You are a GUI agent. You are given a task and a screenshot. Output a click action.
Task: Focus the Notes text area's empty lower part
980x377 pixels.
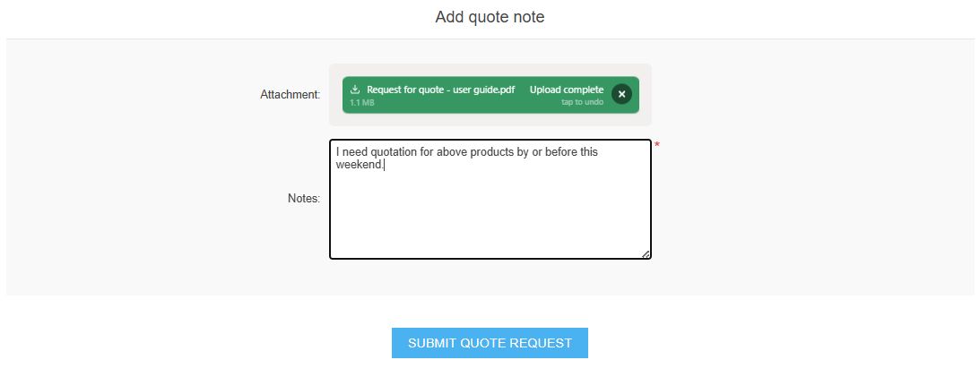(490, 219)
